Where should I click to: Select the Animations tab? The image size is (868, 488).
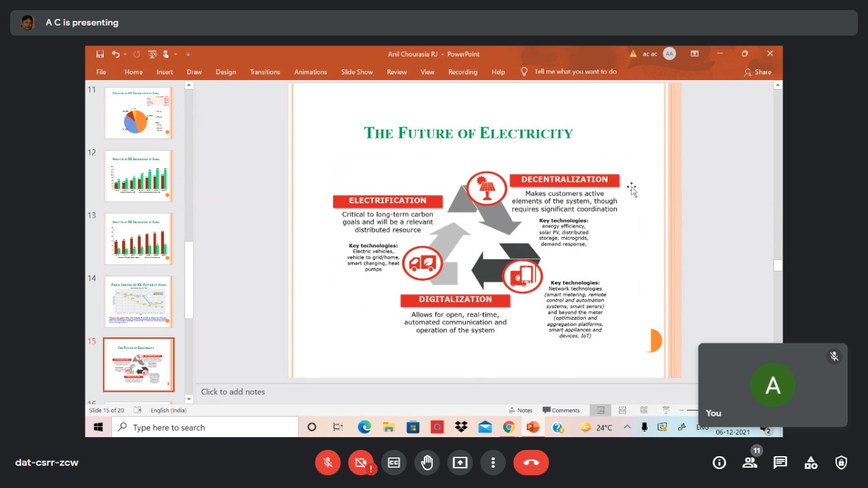(311, 72)
